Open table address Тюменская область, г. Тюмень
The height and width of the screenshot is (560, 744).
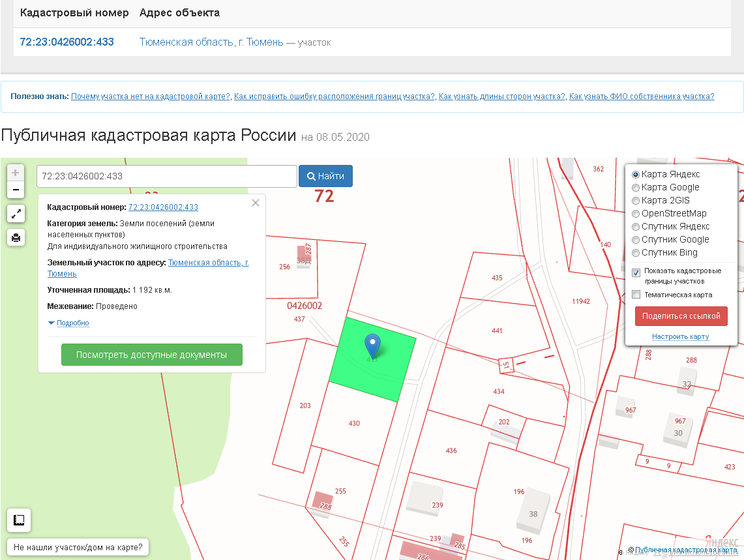coord(211,42)
